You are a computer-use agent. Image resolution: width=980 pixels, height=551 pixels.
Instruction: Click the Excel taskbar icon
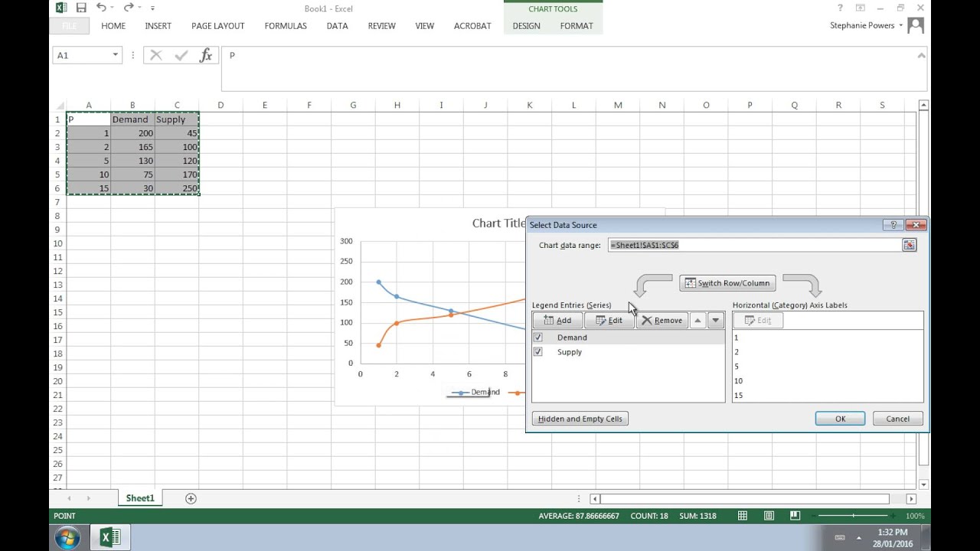(x=110, y=538)
